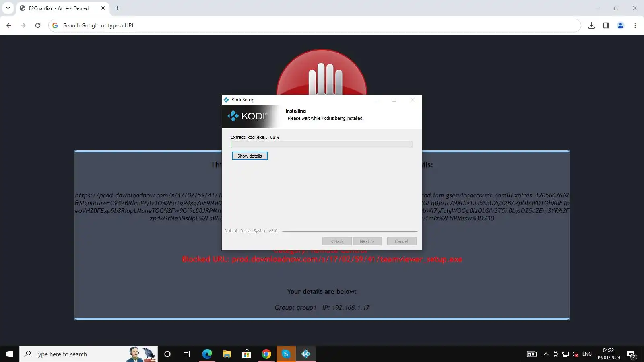This screenshot has height=362, width=644.
Task: Open Microsoft Store from the taskbar
Action: 246,354
